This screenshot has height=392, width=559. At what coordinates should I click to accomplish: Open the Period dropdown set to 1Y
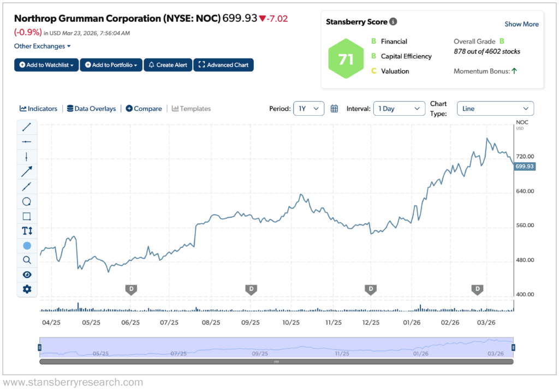[x=309, y=108]
